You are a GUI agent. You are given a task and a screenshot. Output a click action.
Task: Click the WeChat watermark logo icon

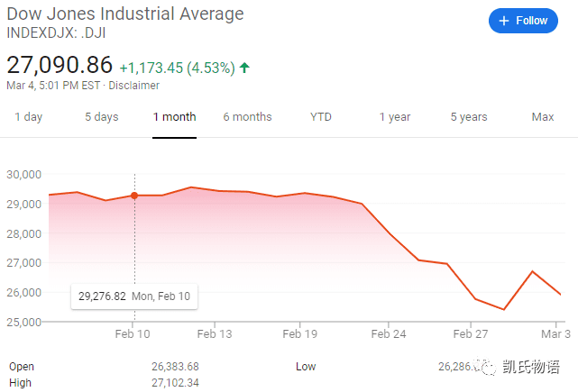(485, 366)
